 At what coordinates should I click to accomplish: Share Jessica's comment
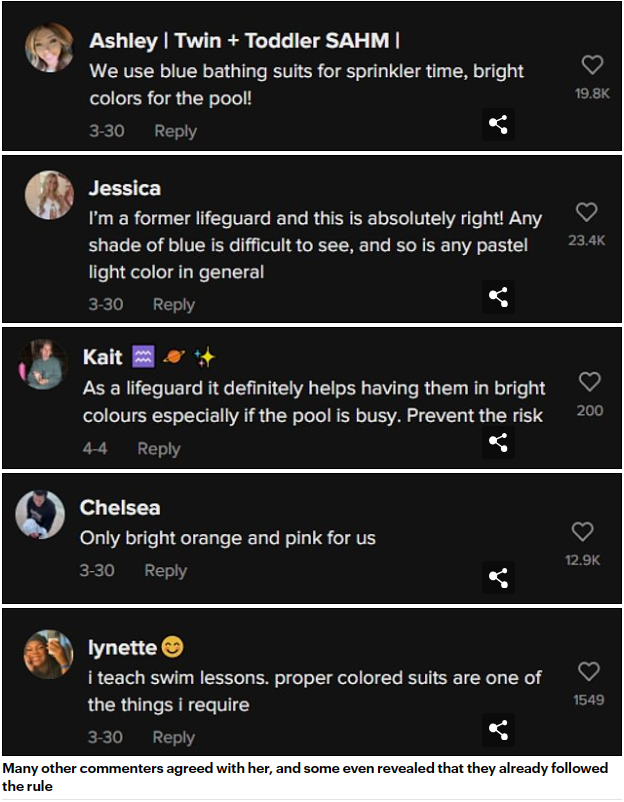[498, 297]
